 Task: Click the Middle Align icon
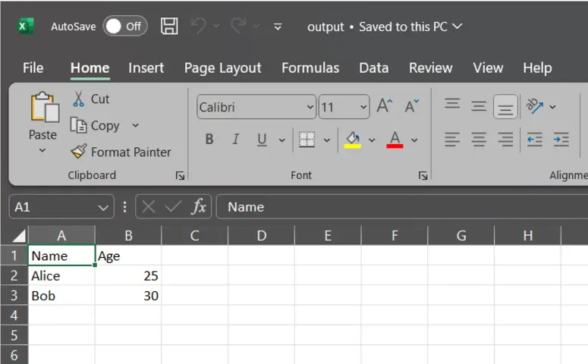479,106
